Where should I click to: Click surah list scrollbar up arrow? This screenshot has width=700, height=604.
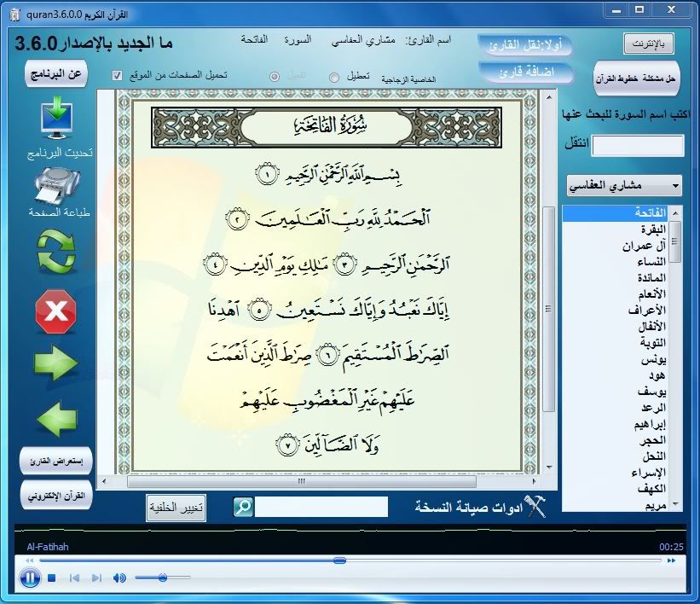point(675,212)
